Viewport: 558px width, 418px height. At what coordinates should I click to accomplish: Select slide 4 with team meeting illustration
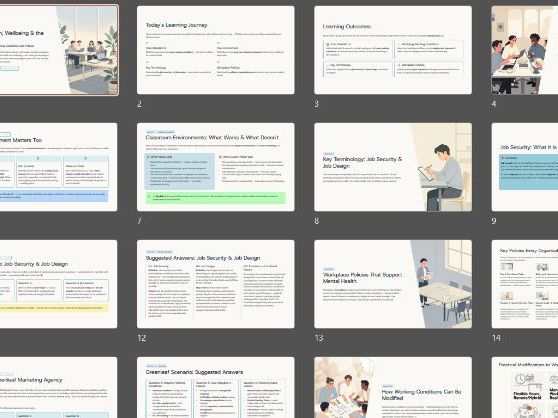click(x=525, y=50)
